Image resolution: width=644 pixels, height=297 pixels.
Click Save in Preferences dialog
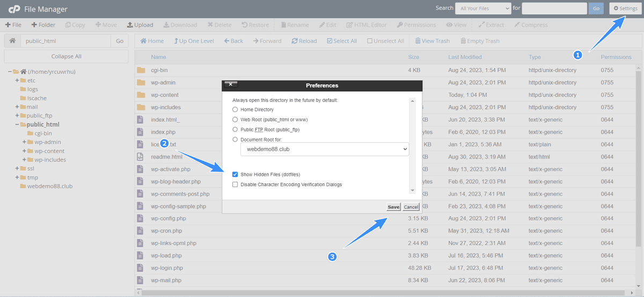tap(393, 207)
